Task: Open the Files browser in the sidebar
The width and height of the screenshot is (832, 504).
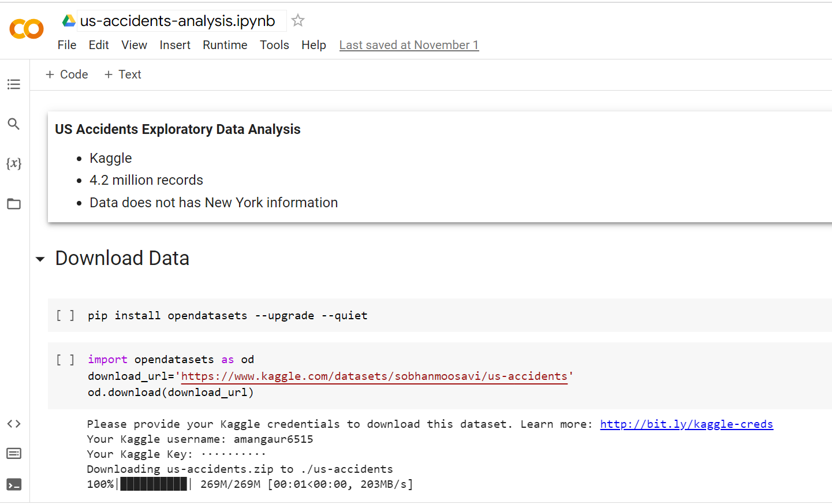Action: click(13, 203)
